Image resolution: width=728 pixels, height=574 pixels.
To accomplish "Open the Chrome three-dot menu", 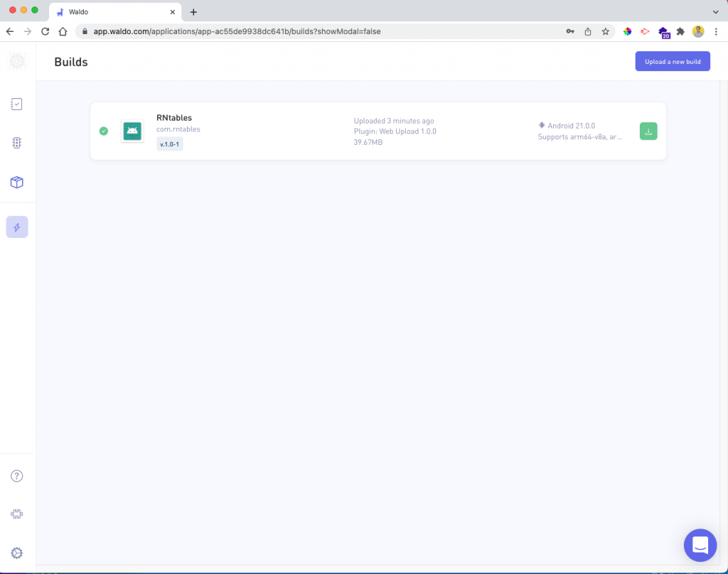I will click(716, 31).
